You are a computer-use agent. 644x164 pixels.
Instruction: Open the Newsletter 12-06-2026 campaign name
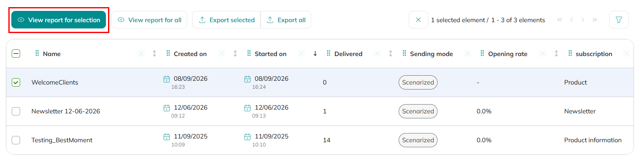(x=66, y=111)
